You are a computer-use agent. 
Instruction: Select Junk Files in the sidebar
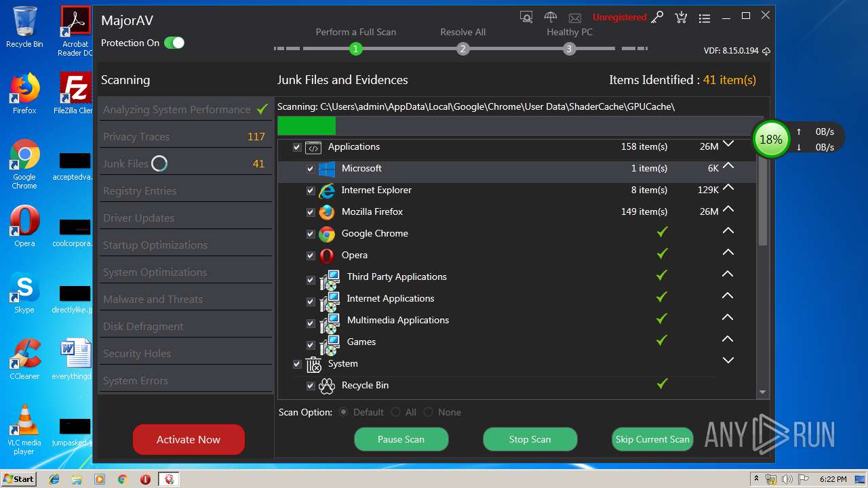tap(185, 163)
